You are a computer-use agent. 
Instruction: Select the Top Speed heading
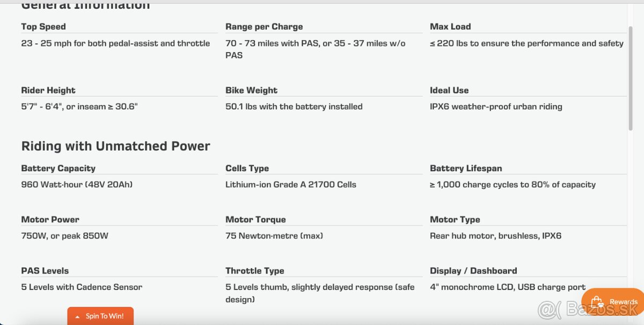(43, 26)
